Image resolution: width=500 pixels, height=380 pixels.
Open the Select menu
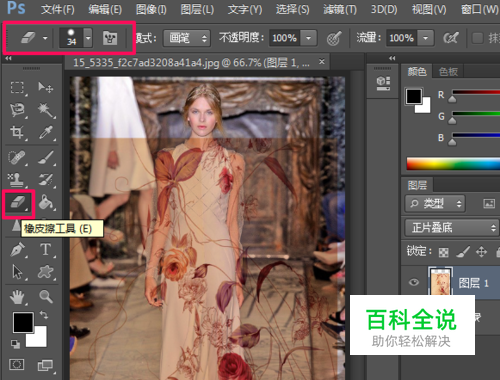292,9
